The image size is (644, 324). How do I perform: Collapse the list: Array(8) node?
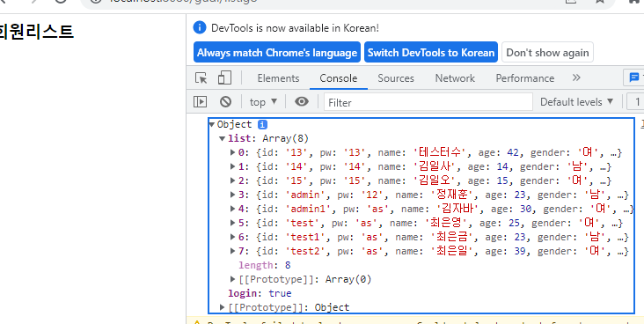223,138
